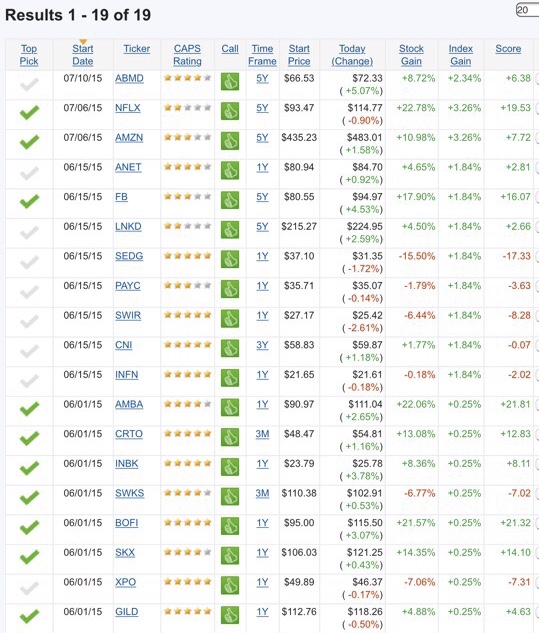Click the thumbs-up call icon for GILD
The image size is (539, 633).
pos(230,615)
